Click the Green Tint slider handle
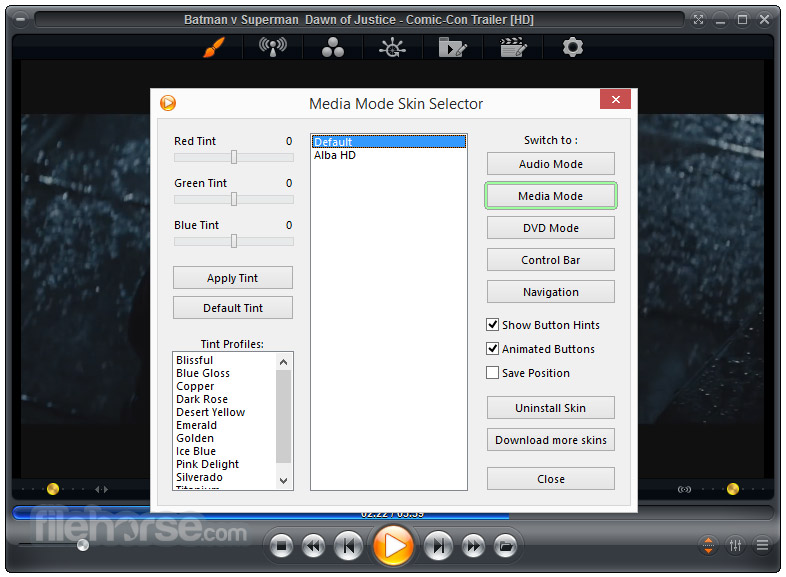This screenshot has height=577, width=786. (x=234, y=200)
